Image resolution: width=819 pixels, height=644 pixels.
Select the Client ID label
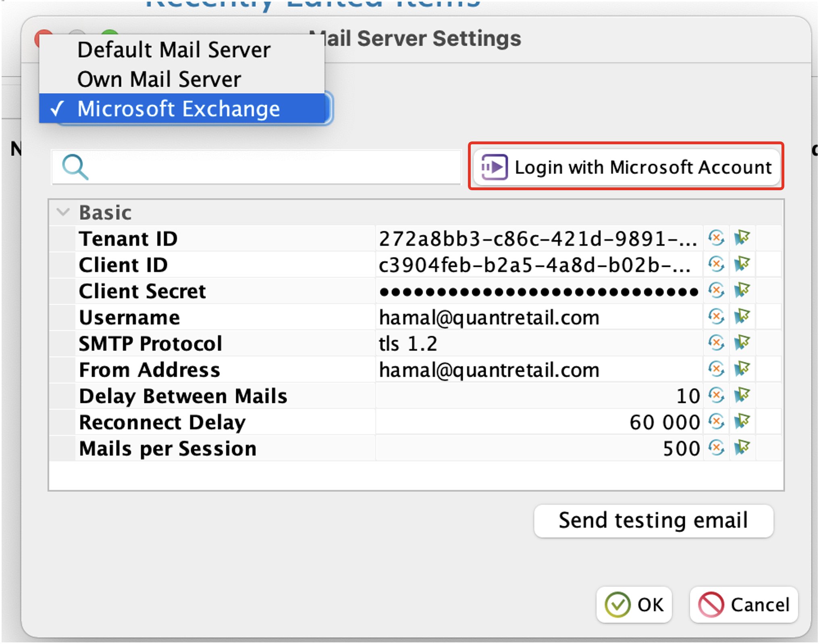coord(123,264)
